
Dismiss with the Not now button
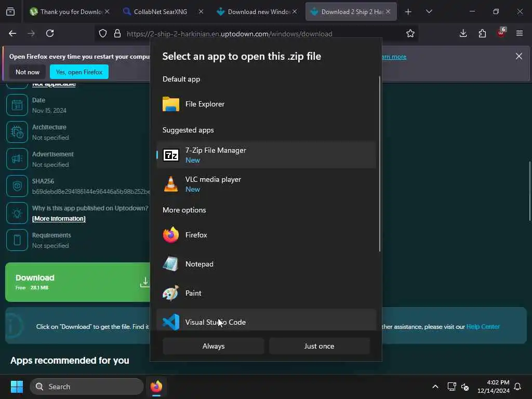(x=28, y=72)
